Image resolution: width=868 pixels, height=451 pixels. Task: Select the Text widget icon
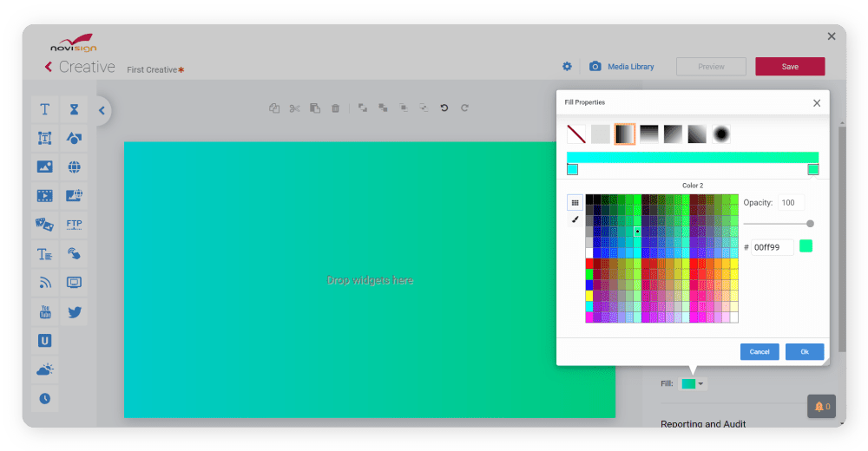pos(44,109)
